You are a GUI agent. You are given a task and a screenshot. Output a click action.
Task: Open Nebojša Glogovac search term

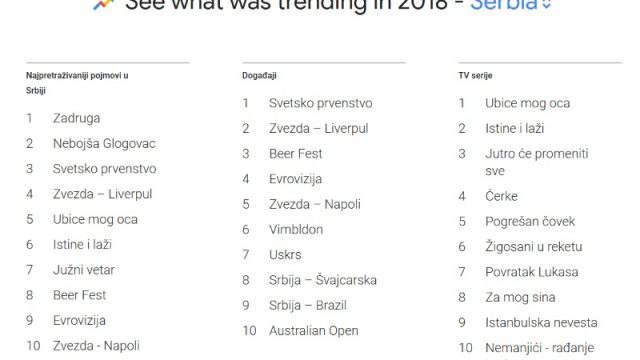(x=104, y=144)
